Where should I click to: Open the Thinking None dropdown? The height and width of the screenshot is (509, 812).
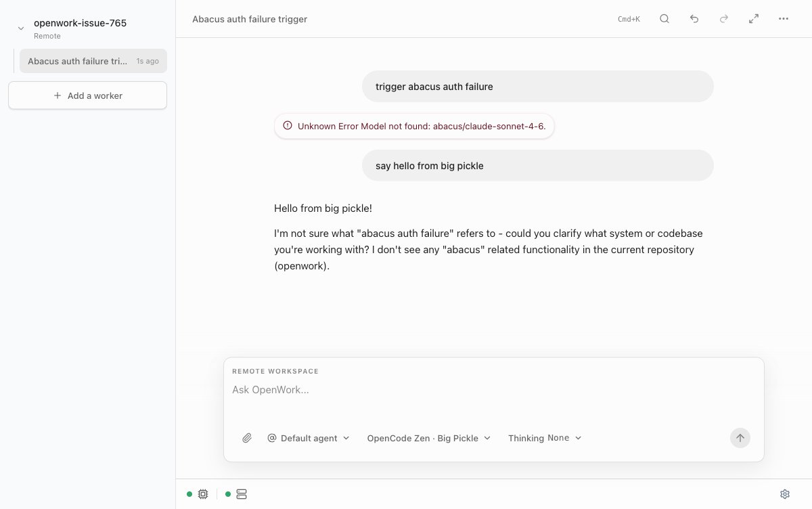click(x=545, y=438)
